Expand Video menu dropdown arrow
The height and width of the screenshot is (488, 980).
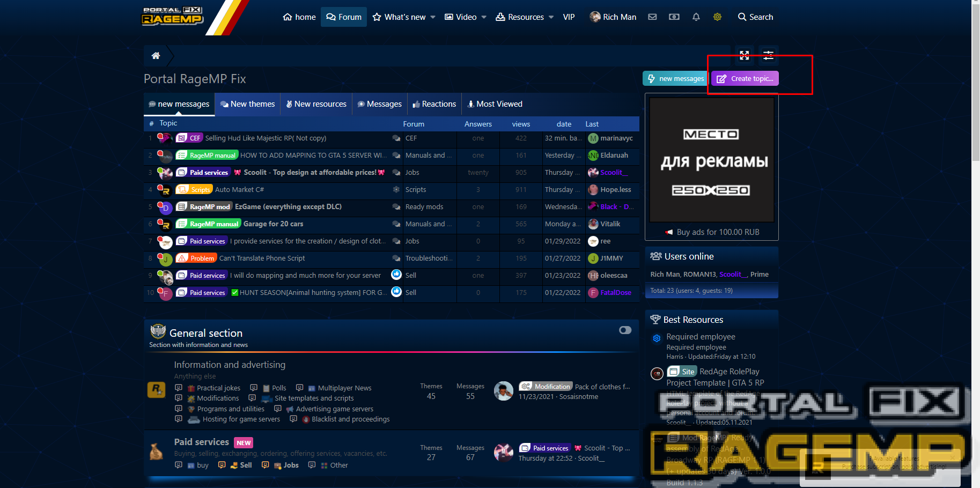click(x=484, y=17)
